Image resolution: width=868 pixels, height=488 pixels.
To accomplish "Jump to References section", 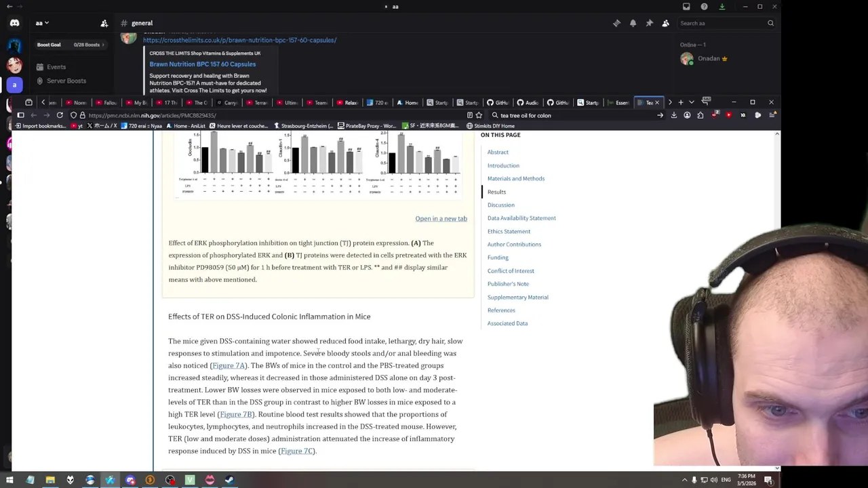I will [501, 310].
